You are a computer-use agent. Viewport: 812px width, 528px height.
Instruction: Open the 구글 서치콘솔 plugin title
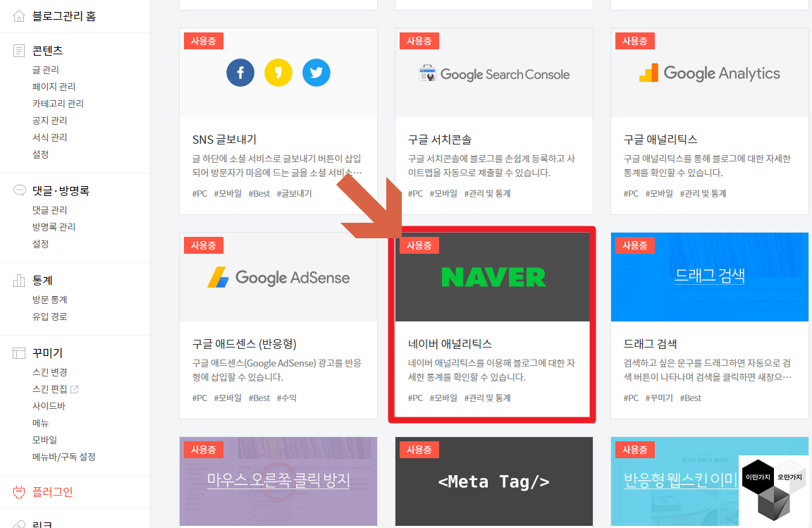pos(440,140)
